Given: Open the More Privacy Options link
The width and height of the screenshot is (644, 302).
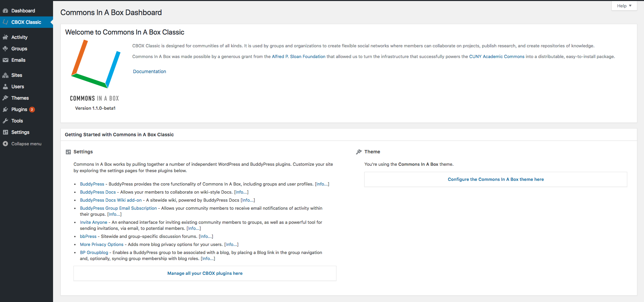Looking at the screenshot, I should [x=102, y=244].
